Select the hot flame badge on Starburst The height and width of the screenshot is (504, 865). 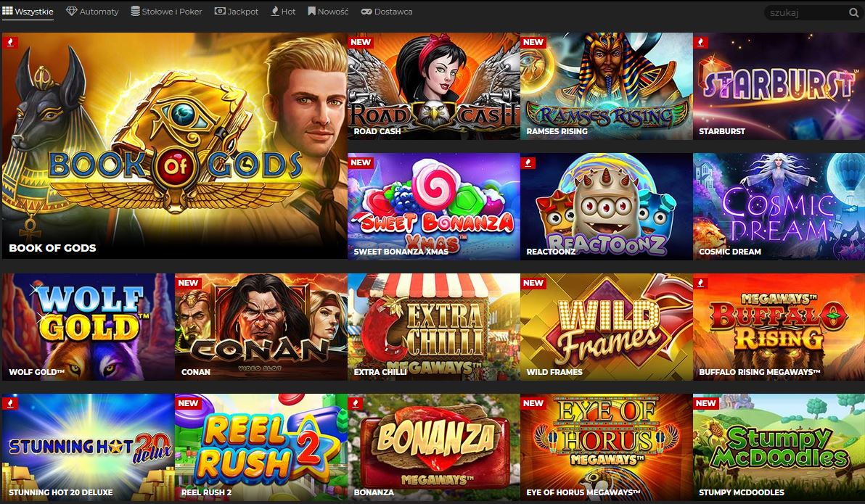700,42
